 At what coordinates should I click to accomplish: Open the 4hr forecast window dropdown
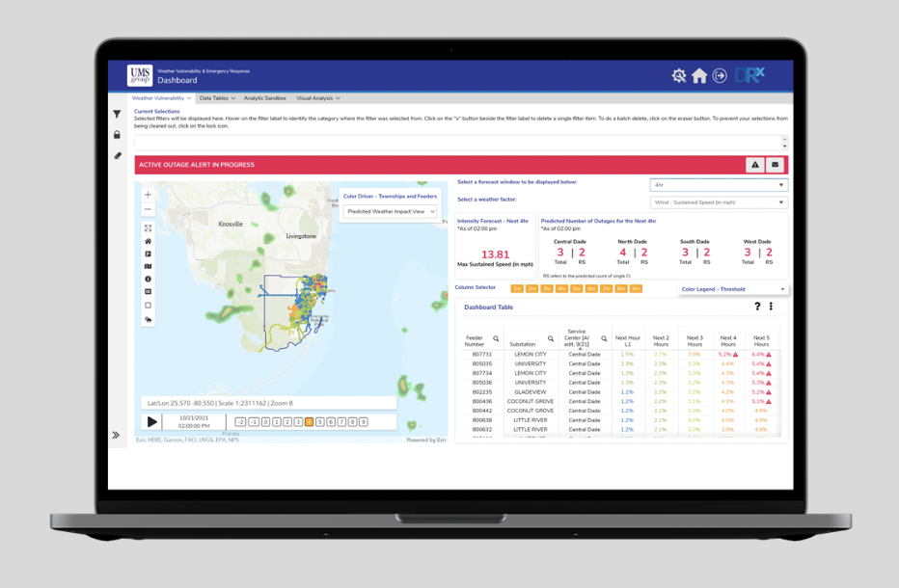tap(719, 185)
